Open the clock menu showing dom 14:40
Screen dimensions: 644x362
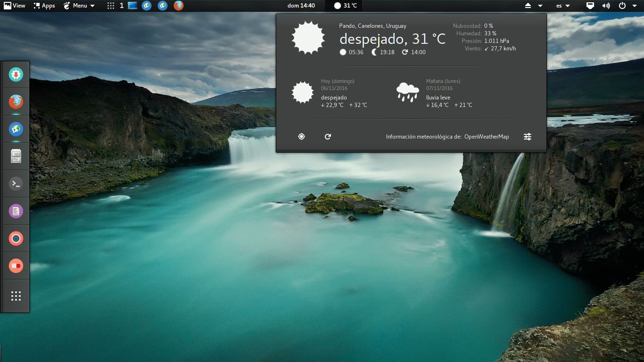coord(301,6)
